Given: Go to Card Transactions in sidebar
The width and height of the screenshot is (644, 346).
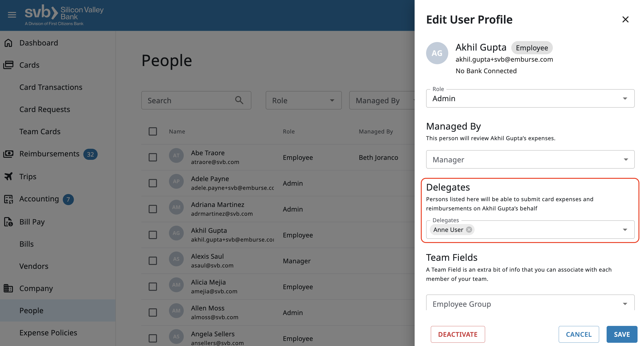Looking at the screenshot, I should point(51,87).
